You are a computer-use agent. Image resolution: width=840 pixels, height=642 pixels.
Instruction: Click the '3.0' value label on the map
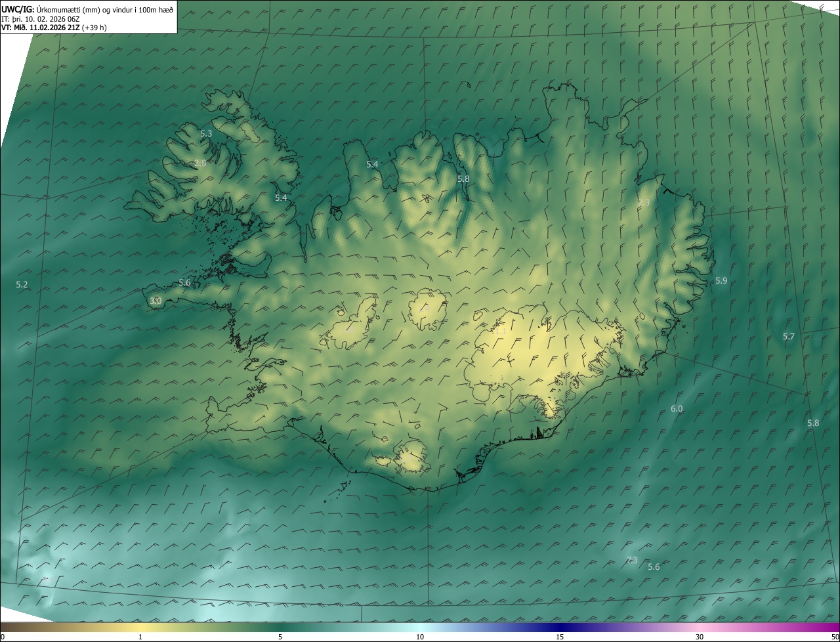coord(156,301)
